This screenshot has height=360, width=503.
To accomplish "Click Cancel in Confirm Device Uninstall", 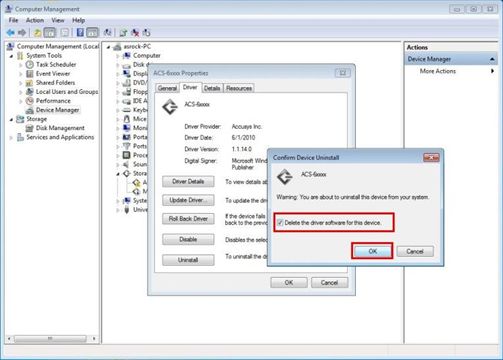I will click(x=415, y=251).
